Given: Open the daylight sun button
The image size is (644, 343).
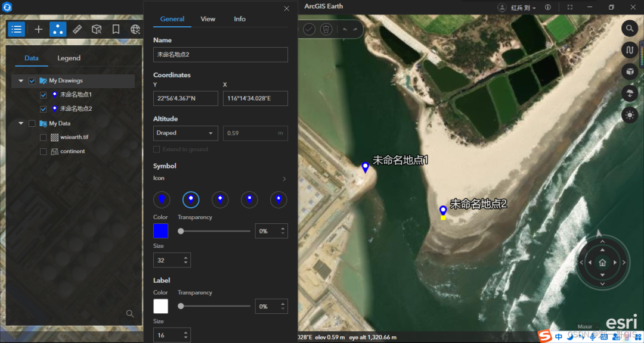Looking at the screenshot, I should (x=629, y=116).
